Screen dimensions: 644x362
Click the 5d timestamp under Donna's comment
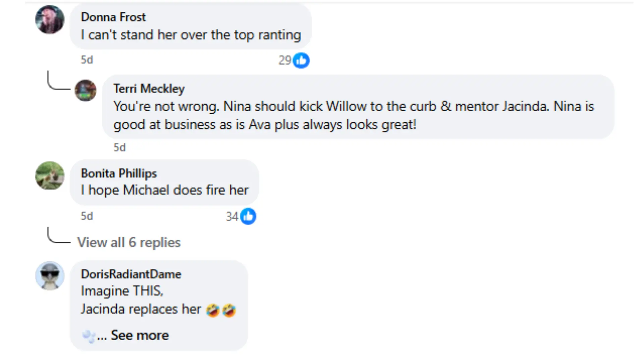point(87,60)
